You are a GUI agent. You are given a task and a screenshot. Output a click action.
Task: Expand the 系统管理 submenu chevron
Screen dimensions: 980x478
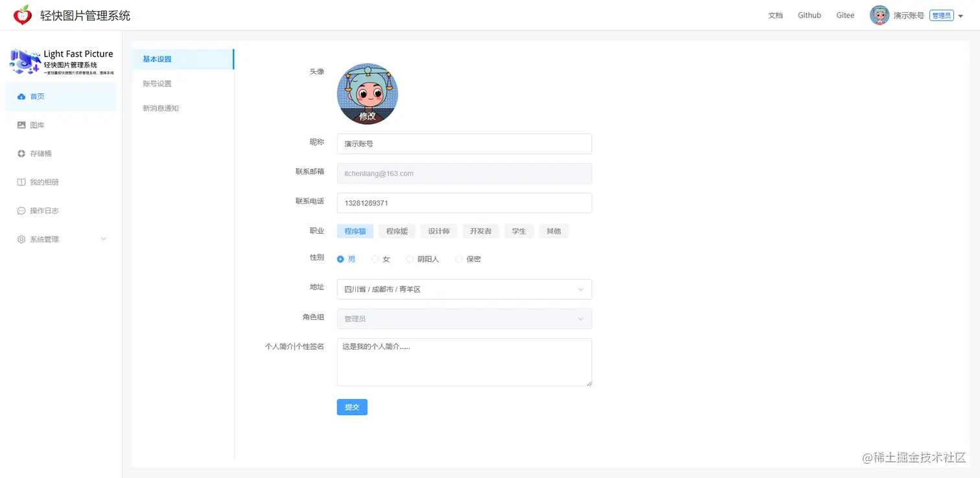104,239
